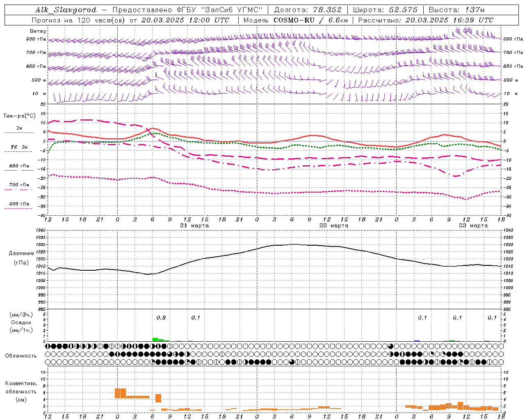Click the Высота: 137м value
The height and width of the screenshot is (420, 525).
(x=457, y=10)
